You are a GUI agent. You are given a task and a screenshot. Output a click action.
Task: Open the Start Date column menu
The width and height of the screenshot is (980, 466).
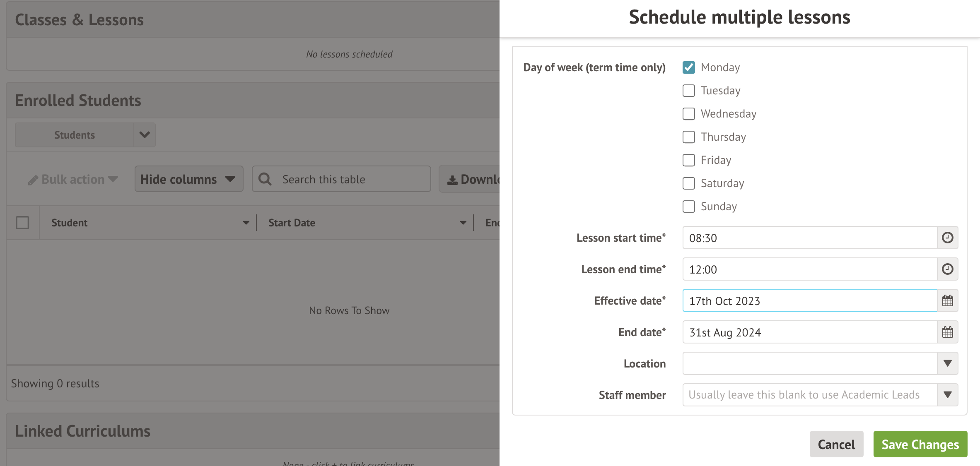pos(463,223)
